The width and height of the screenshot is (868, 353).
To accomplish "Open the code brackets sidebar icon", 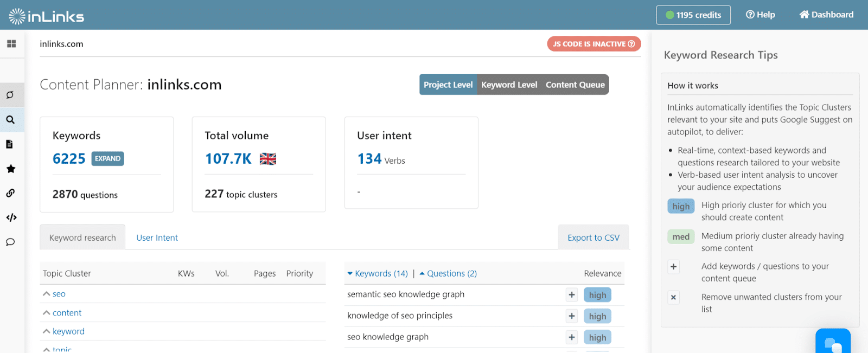I will point(11,217).
